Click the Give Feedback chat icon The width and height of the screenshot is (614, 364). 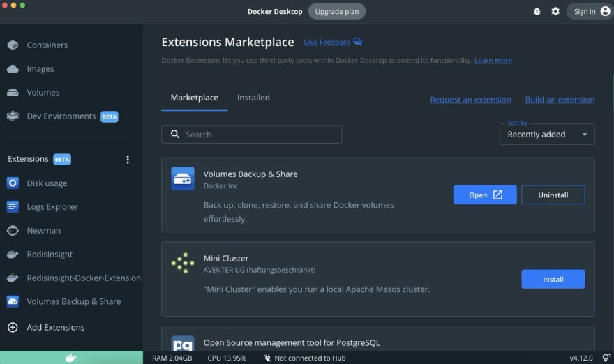point(357,41)
